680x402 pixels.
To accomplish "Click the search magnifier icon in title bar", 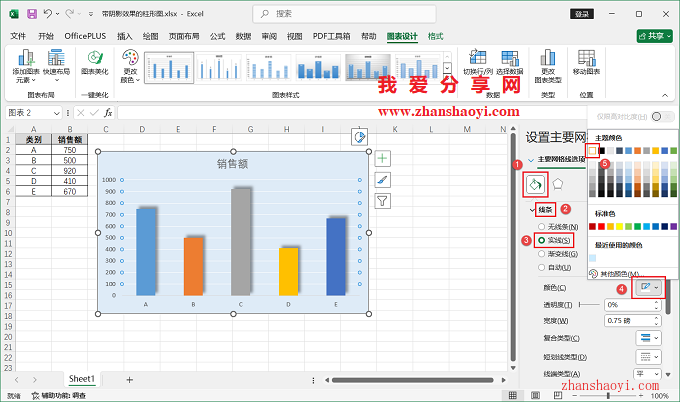I will [265, 14].
